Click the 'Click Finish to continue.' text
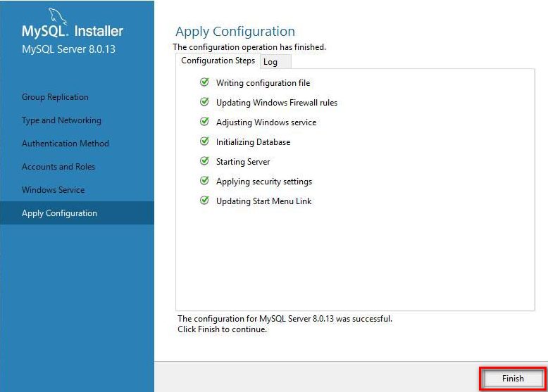The height and width of the screenshot is (392, 548). tap(222, 329)
